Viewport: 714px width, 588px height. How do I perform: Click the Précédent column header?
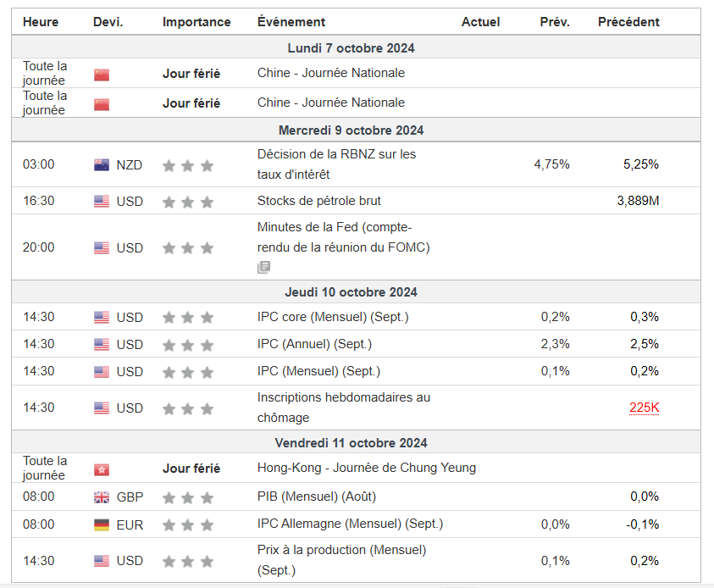628,22
